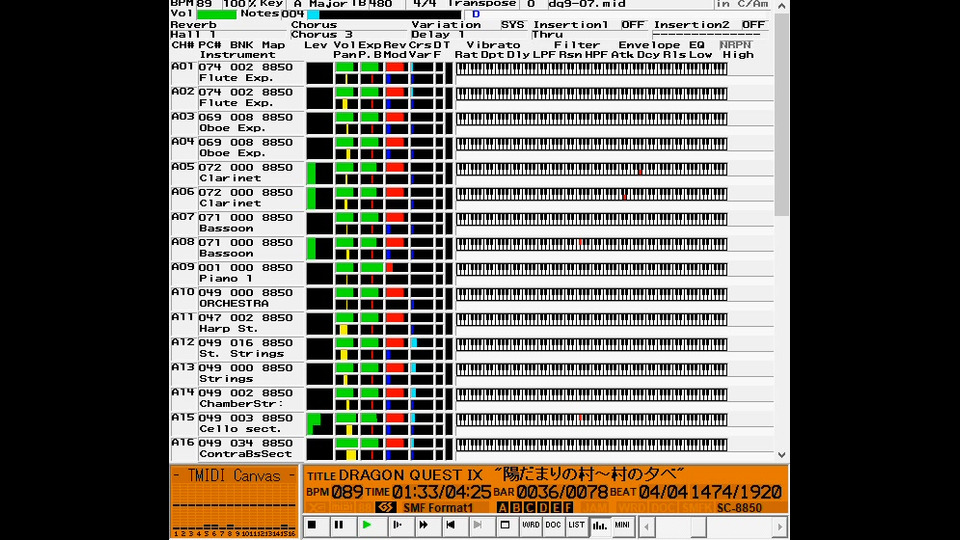The image size is (960, 540).
Task: Select port E indicator
Action: 556,508
